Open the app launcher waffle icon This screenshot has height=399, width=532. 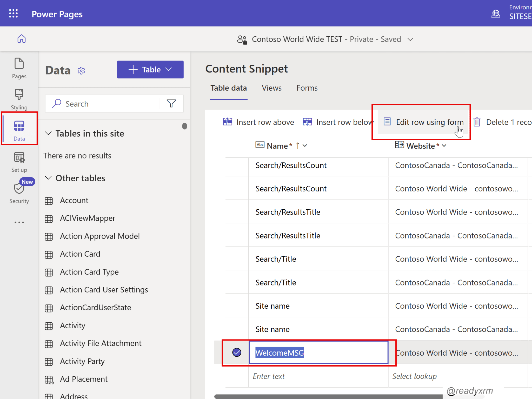[x=14, y=14]
